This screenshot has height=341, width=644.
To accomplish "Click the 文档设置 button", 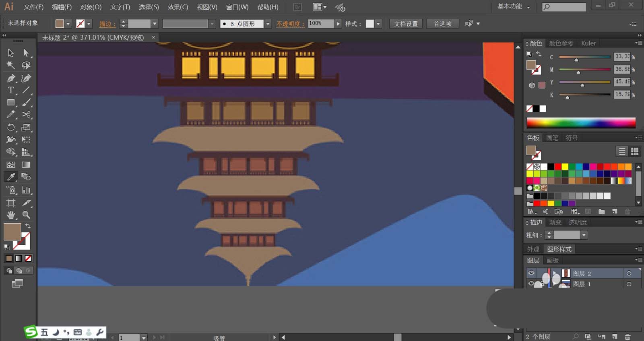I will (x=406, y=24).
